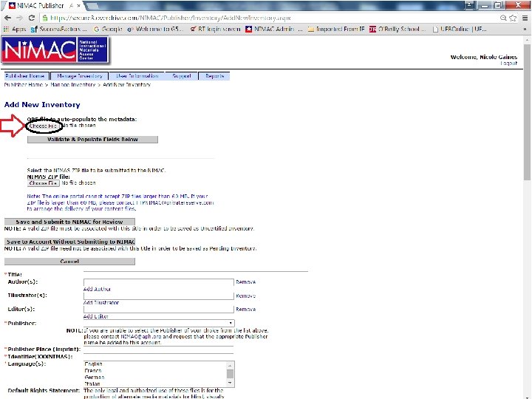
Task: Click the Add Editor link
Action: point(95,316)
